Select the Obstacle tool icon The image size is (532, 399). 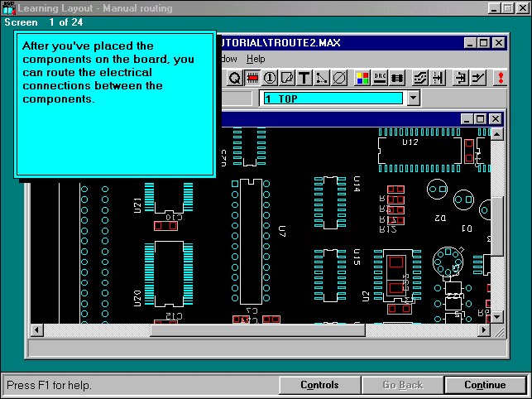coord(287,79)
